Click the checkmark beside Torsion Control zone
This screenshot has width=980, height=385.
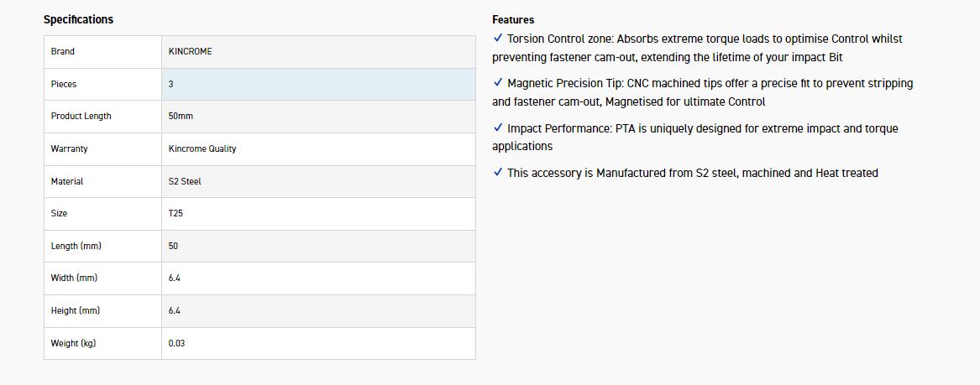pos(498,38)
